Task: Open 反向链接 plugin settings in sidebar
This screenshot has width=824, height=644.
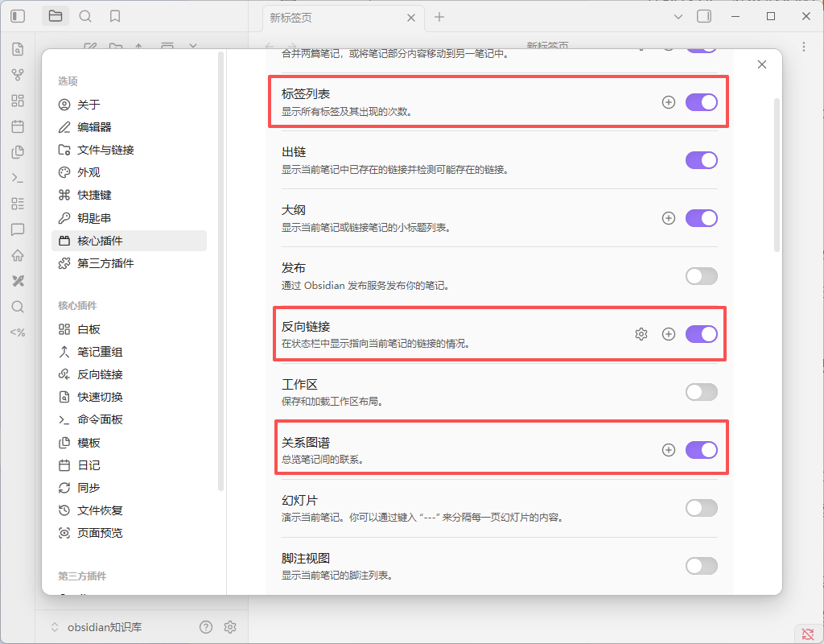Action: [130, 374]
